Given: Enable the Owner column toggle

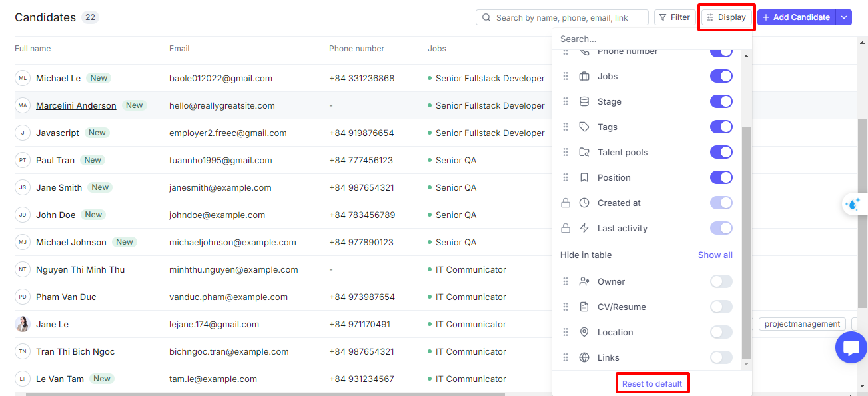Looking at the screenshot, I should coord(721,282).
